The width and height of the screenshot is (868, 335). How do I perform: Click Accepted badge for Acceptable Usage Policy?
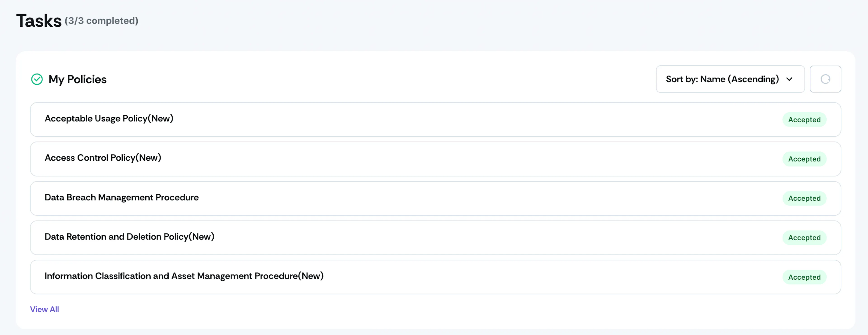804,120
